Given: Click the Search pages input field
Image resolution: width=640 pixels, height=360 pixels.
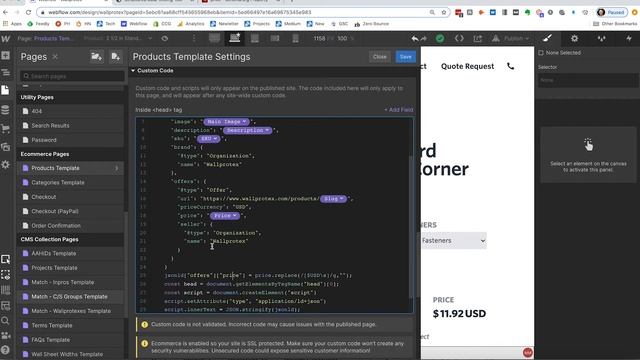Looking at the screenshot, I should [x=72, y=76].
